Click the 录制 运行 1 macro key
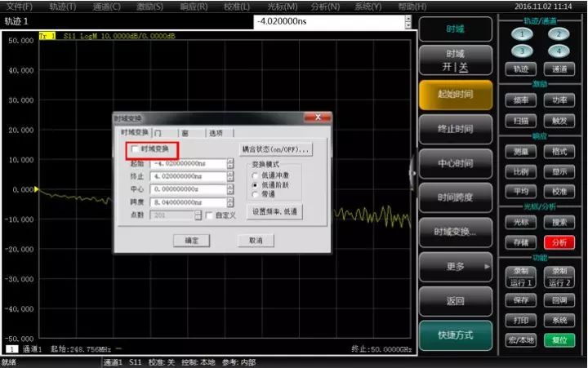Screen dimensions: 588x368 coord(520,277)
